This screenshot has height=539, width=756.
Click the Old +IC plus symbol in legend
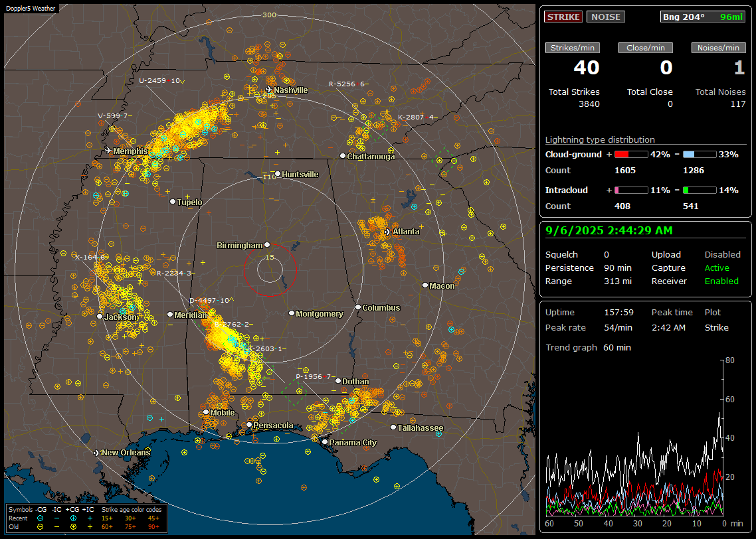point(90,527)
